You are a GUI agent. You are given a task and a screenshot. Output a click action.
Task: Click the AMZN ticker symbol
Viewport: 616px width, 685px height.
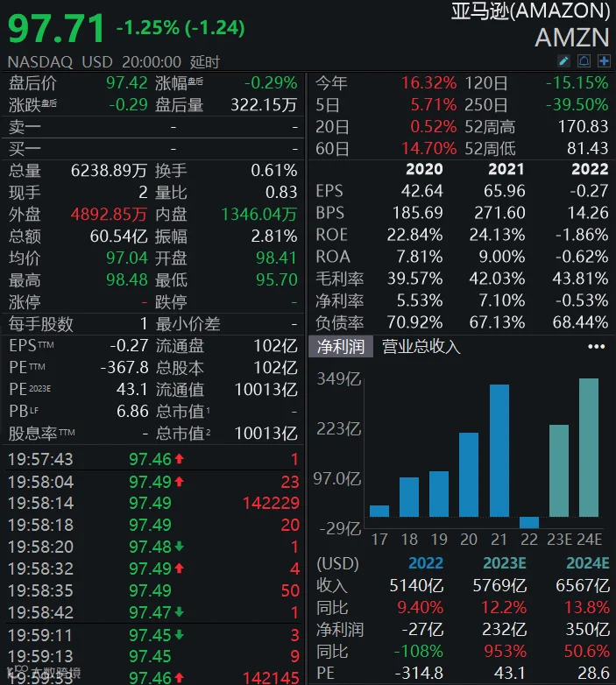tap(572, 38)
